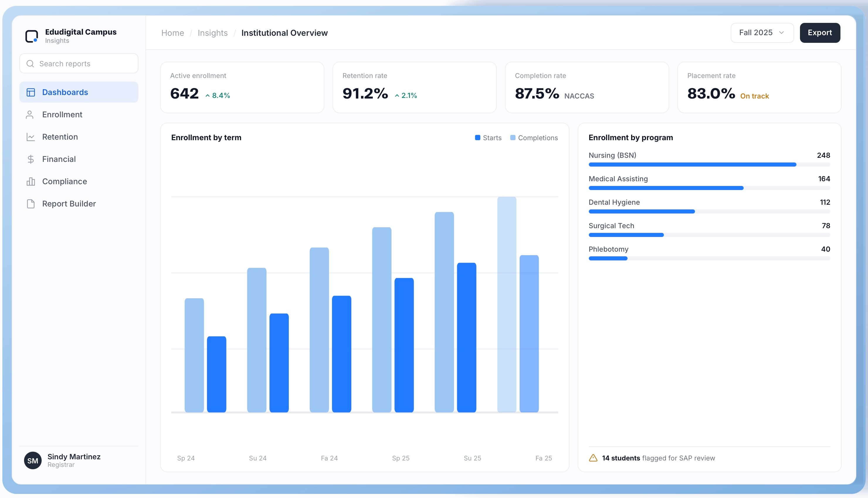Click the Institutional Overview breadcrumb
This screenshot has height=498, width=868.
pos(284,33)
